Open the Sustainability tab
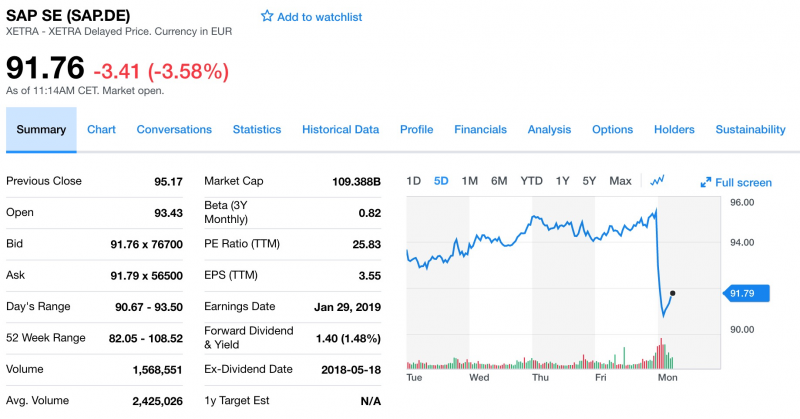 click(x=750, y=130)
